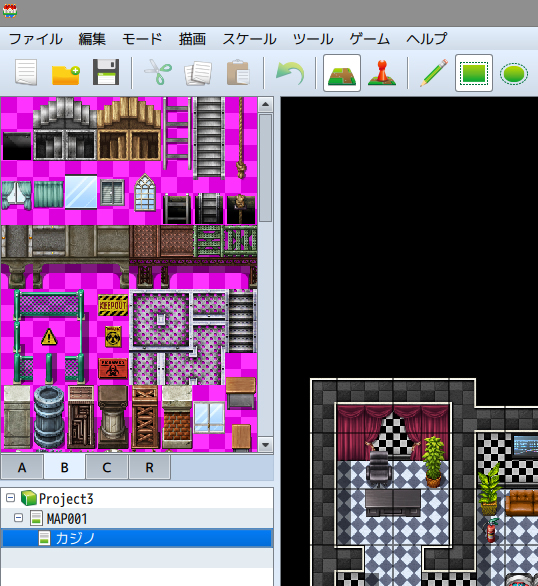Pick the open green curtain window tile
The height and width of the screenshot is (586, 538).
coord(16,195)
